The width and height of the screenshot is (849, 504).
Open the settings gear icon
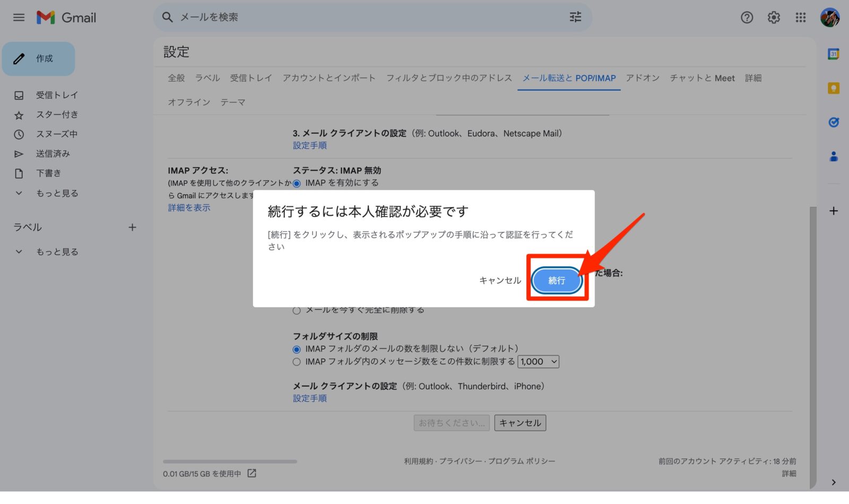click(x=774, y=18)
